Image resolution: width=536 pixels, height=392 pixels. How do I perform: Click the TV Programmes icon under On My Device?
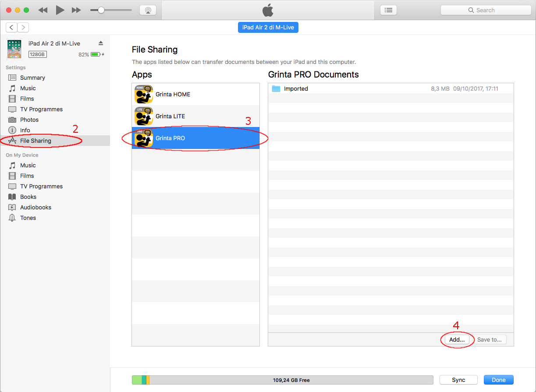click(x=12, y=186)
